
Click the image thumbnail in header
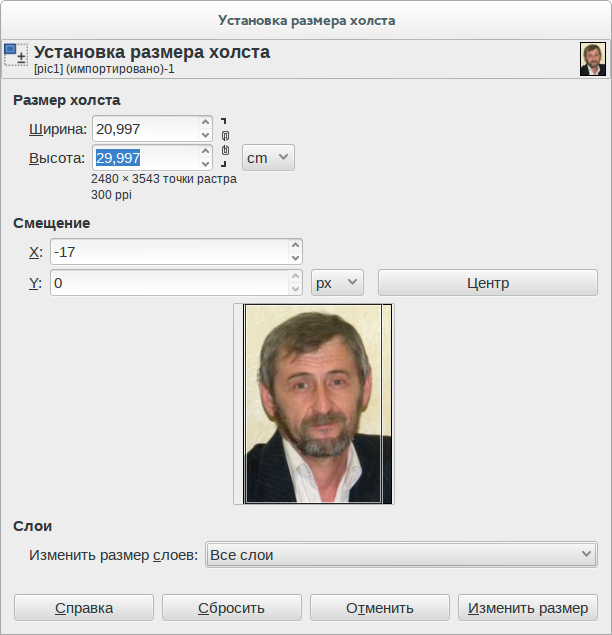593,59
